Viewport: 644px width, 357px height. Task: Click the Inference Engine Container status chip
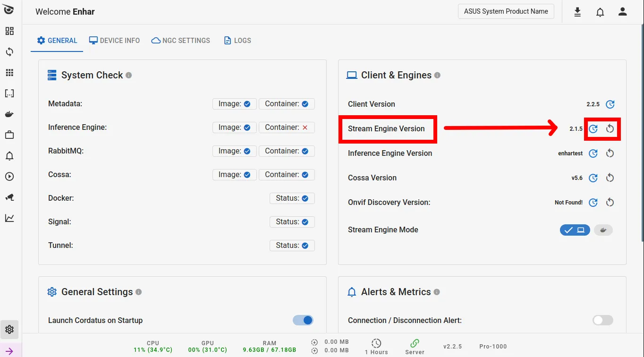tap(287, 127)
